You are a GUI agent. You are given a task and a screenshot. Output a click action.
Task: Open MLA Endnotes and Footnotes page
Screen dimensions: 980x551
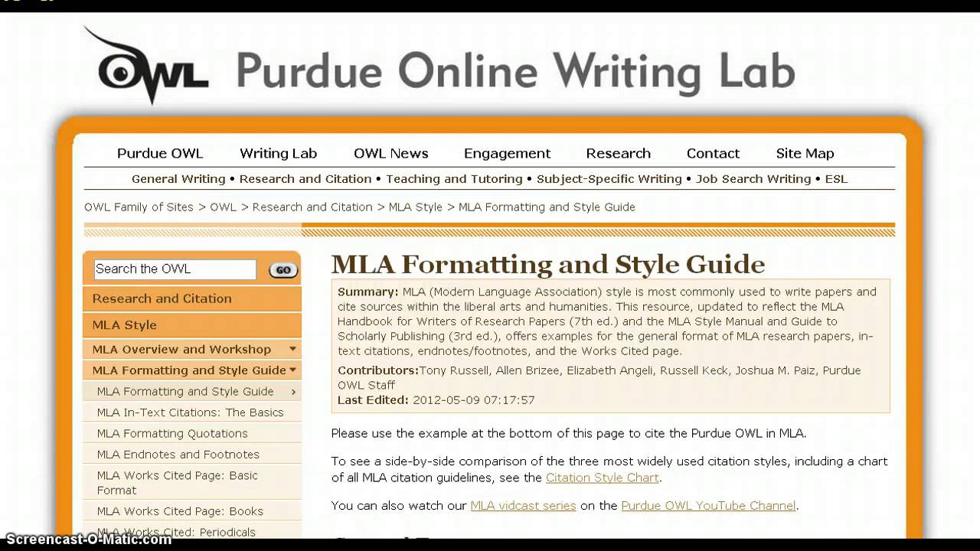tap(178, 455)
